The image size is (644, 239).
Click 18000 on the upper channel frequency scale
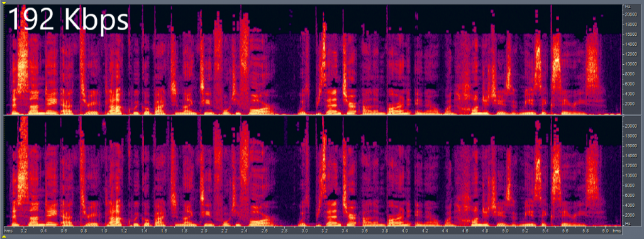(x=630, y=25)
